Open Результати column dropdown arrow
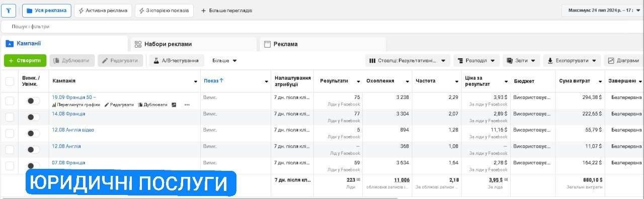 coord(358,81)
